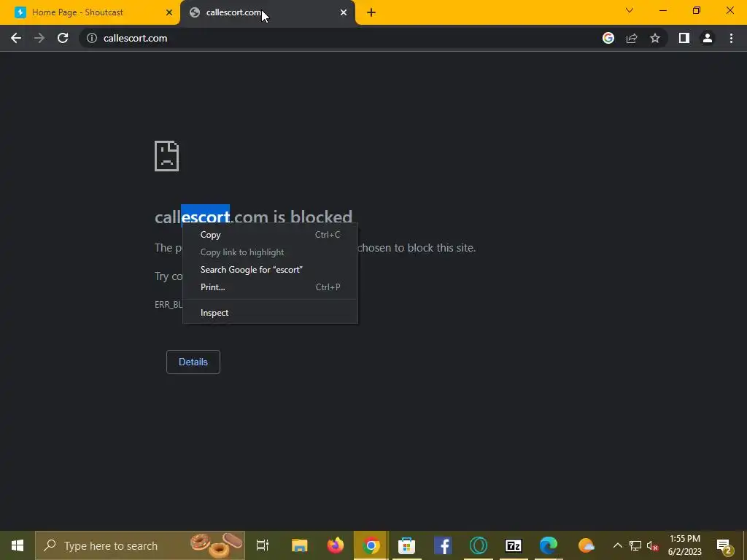Open Microsoft Edge from taskbar
747x560 pixels.
[x=549, y=545]
